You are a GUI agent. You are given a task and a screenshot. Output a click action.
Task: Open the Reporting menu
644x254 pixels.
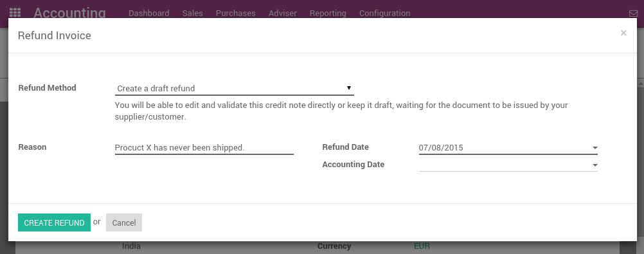tap(328, 13)
